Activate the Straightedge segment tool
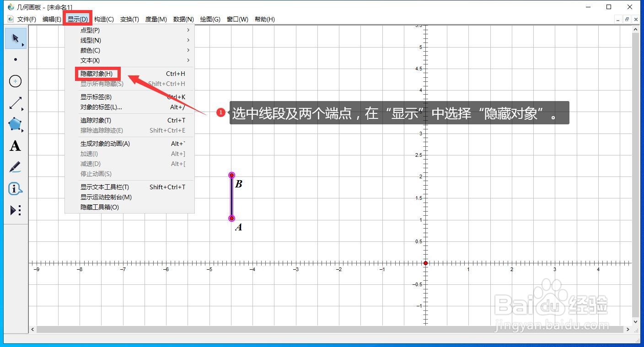This screenshot has height=347, width=644. pos(15,102)
